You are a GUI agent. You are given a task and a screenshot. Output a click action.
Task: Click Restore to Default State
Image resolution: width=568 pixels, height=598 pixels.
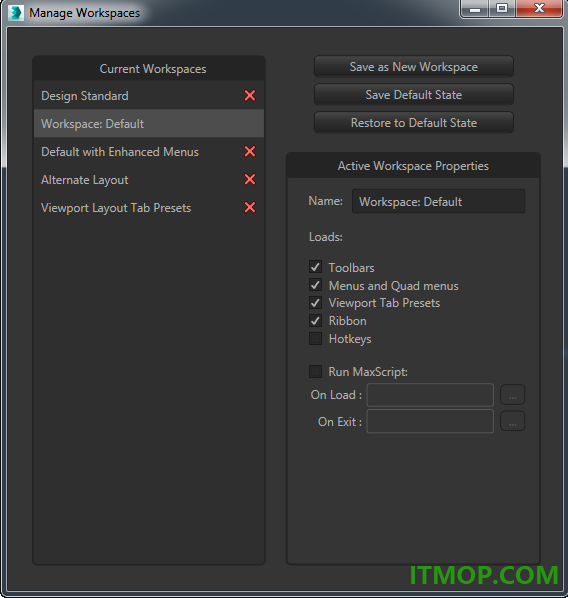414,123
